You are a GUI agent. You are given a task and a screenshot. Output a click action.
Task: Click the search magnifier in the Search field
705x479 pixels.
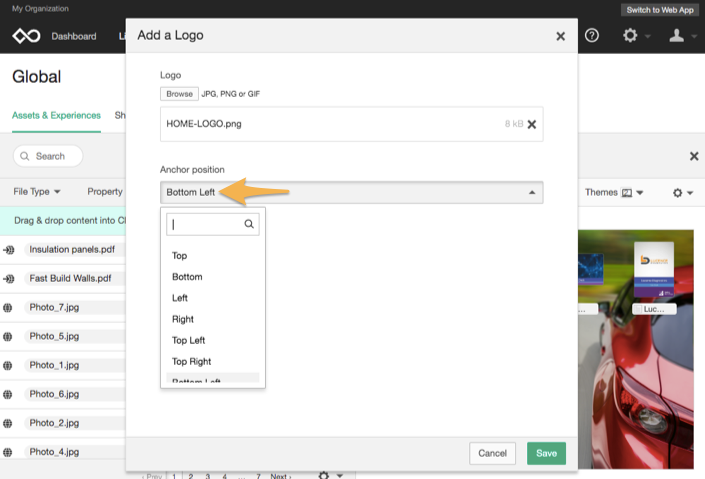coord(25,156)
